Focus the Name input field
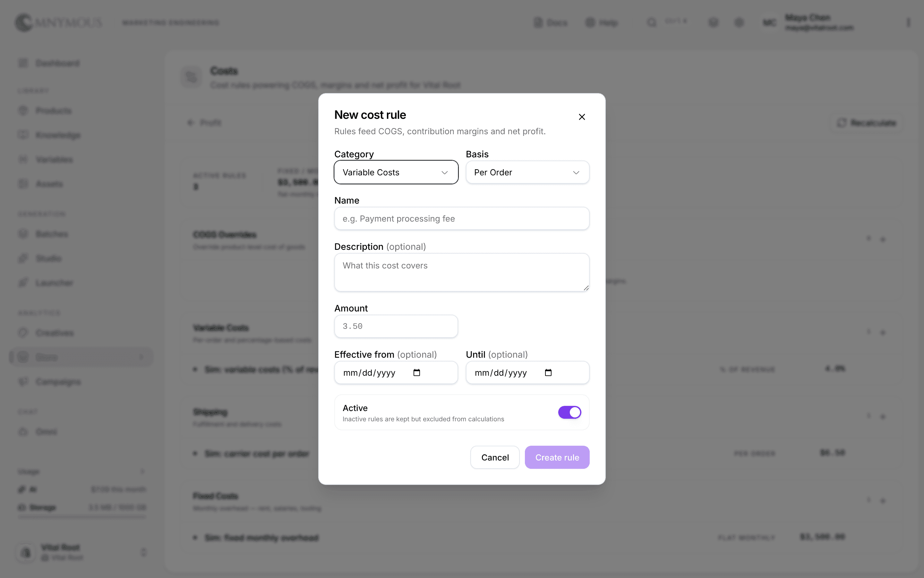Image resolution: width=924 pixels, height=578 pixels. pos(462,219)
